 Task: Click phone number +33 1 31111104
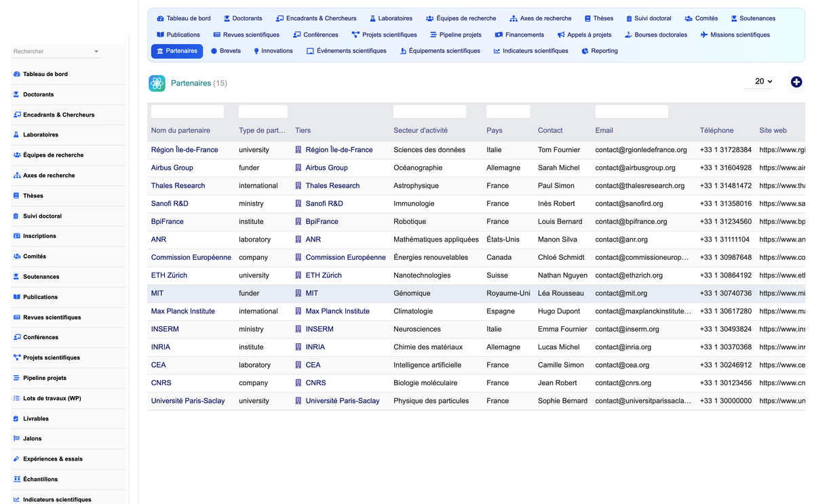tap(724, 239)
